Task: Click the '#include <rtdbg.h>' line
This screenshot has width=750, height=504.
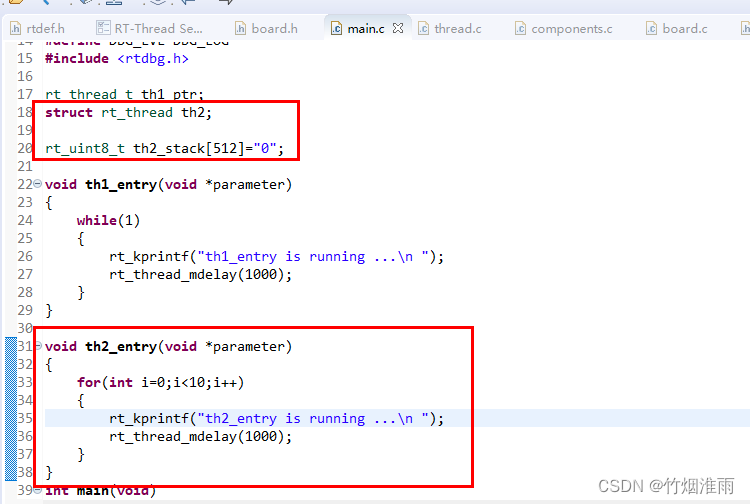Action: 117,58
